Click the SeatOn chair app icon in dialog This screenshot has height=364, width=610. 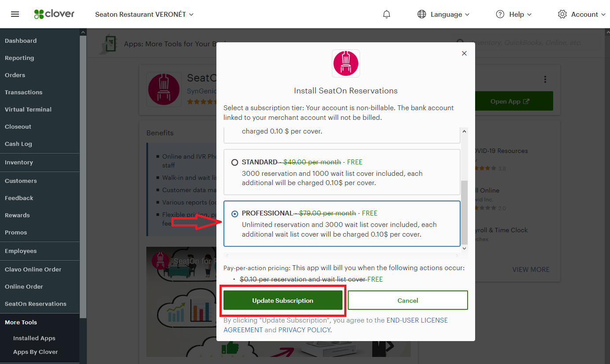[x=346, y=63]
